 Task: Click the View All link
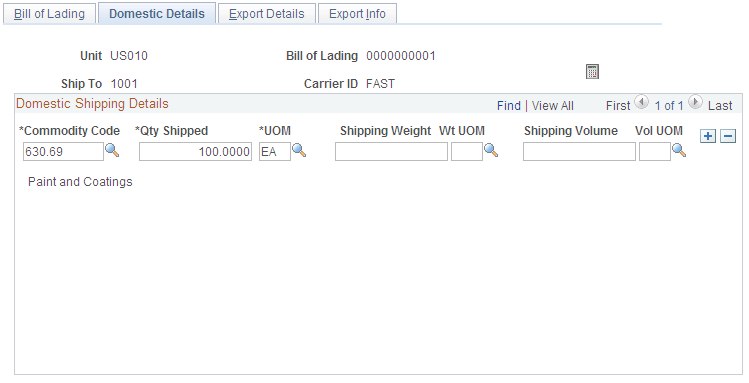553,106
